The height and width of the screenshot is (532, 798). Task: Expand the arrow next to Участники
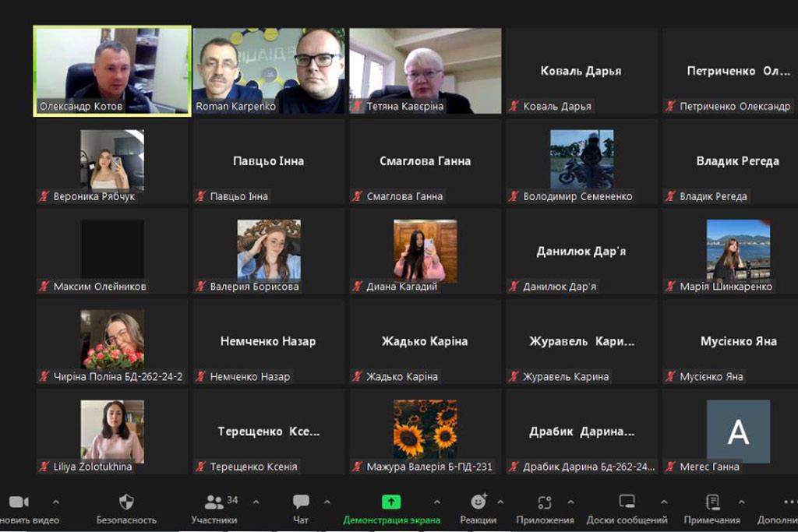[x=256, y=502]
